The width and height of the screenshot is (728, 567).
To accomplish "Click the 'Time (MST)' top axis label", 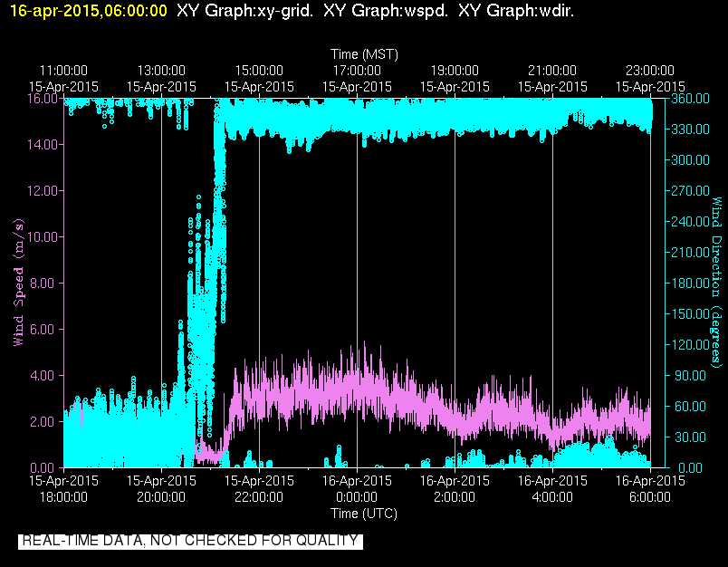I will pyautogui.click(x=364, y=54).
